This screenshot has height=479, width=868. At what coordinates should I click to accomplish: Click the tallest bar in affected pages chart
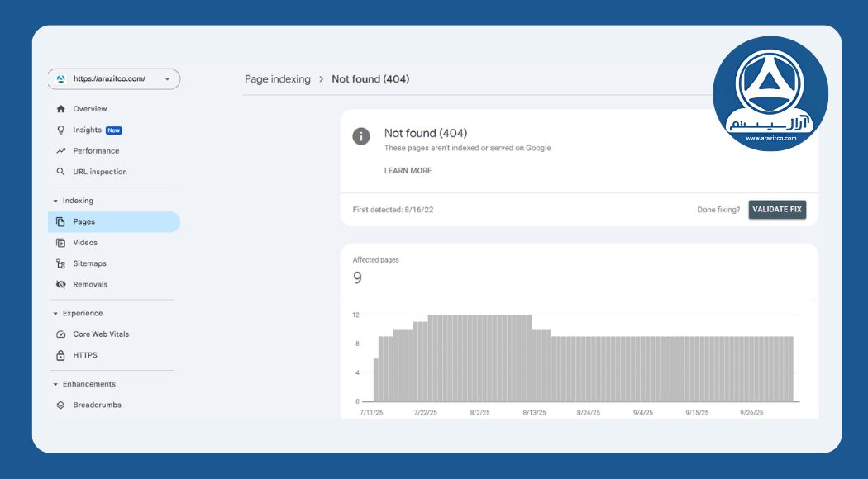[479, 358]
